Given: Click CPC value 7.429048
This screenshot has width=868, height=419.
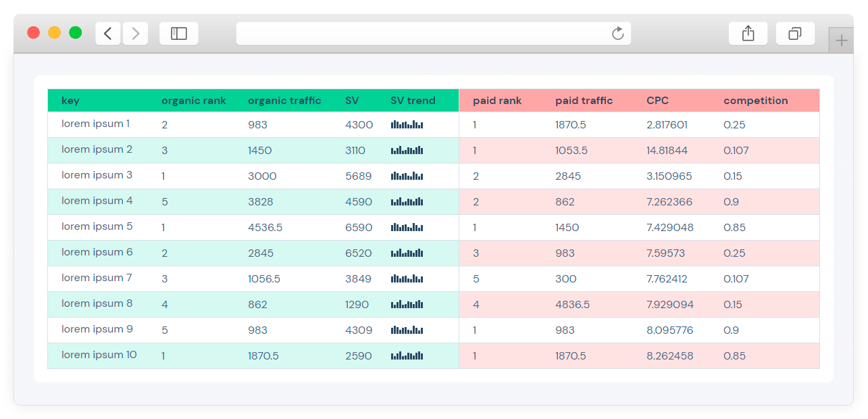Looking at the screenshot, I should point(669,228).
